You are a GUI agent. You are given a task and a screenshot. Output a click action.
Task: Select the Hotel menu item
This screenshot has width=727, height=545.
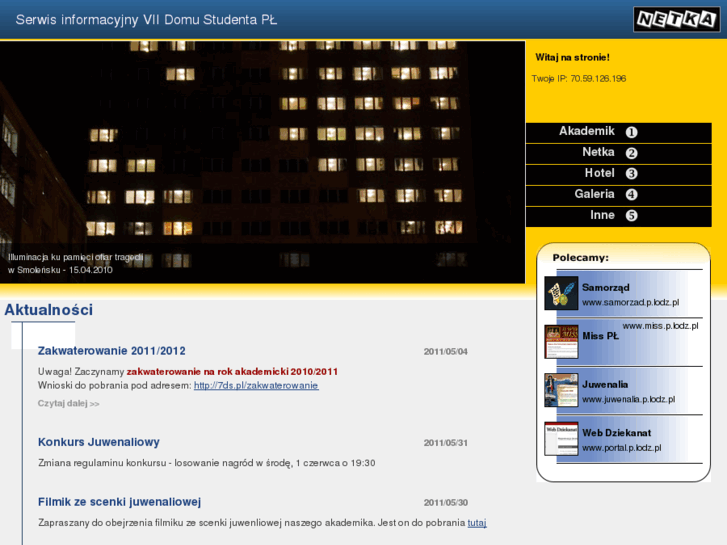click(x=619, y=174)
